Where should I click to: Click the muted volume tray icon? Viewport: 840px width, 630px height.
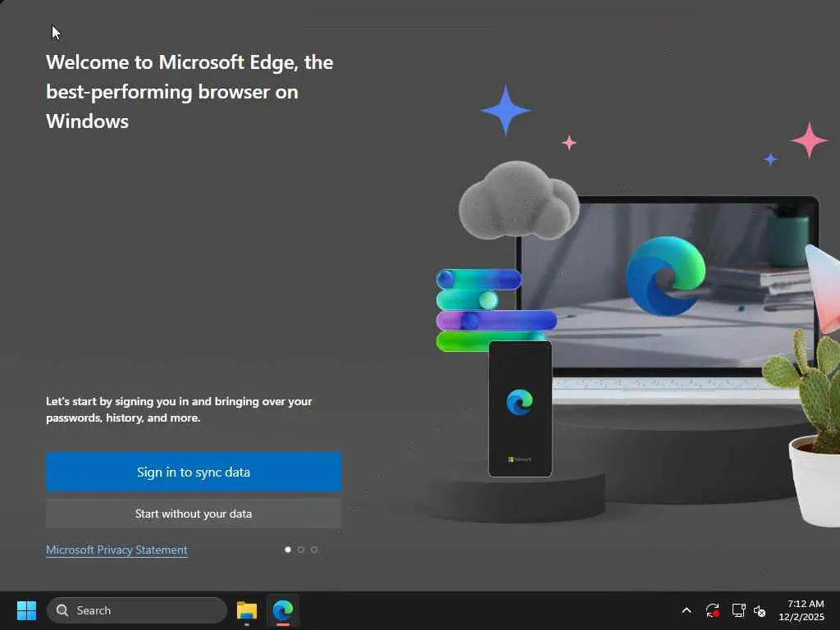pyautogui.click(x=760, y=610)
